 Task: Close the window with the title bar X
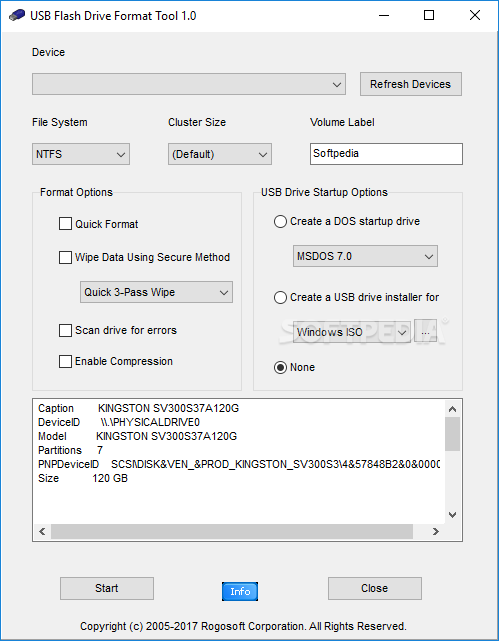[x=475, y=16]
